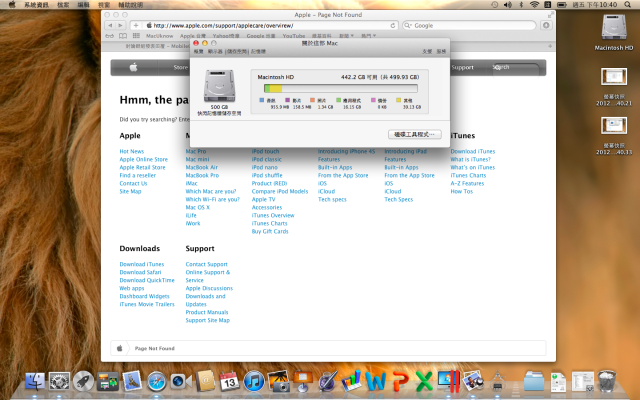Open Time Machine menu bar icon
This screenshot has height=400, width=640.
tap(494, 4)
